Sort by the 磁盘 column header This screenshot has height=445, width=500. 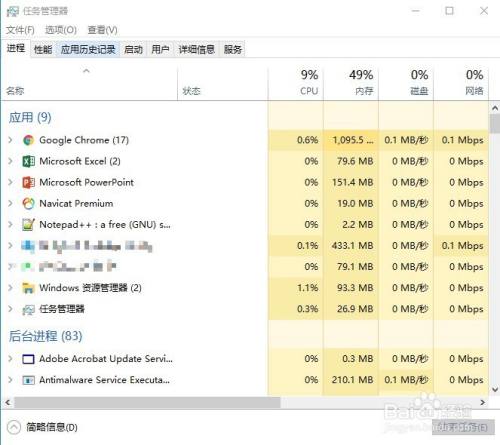[406, 83]
